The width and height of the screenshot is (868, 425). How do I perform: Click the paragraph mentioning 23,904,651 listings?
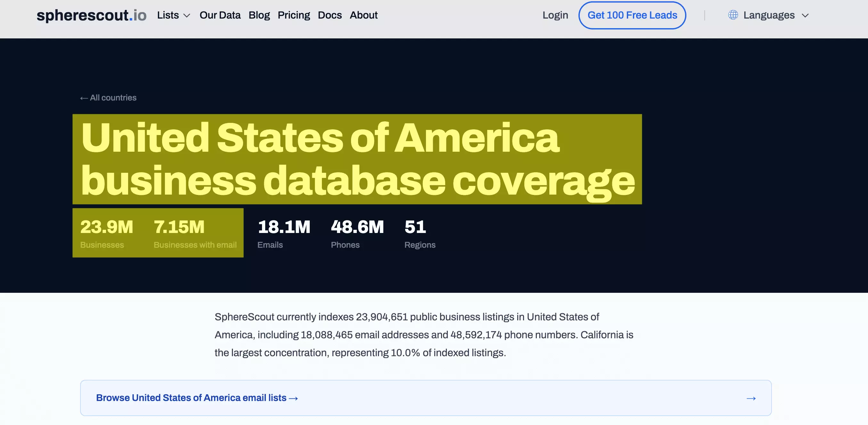(424, 335)
